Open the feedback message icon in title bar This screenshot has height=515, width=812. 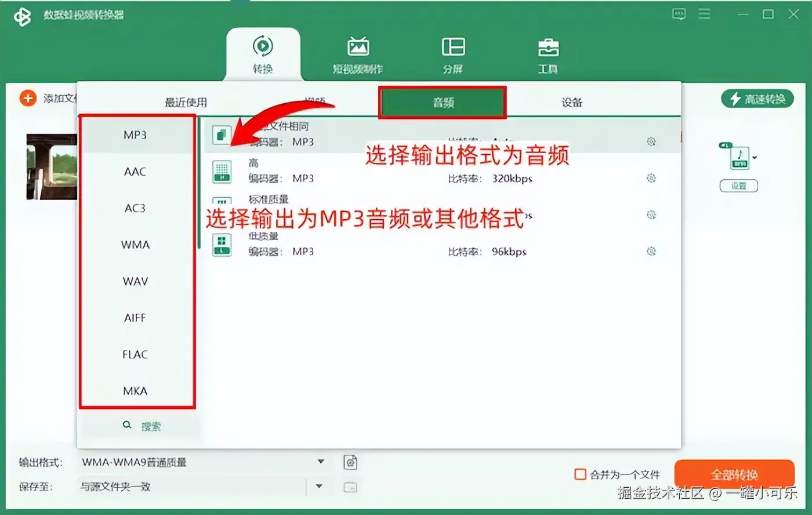pyautogui.click(x=679, y=14)
